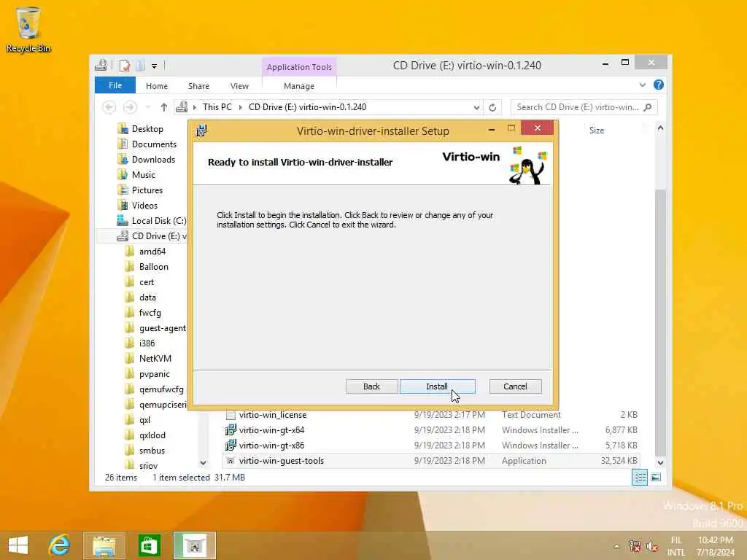Open qxldod folder in tree
The height and width of the screenshot is (560, 747).
[x=152, y=435]
